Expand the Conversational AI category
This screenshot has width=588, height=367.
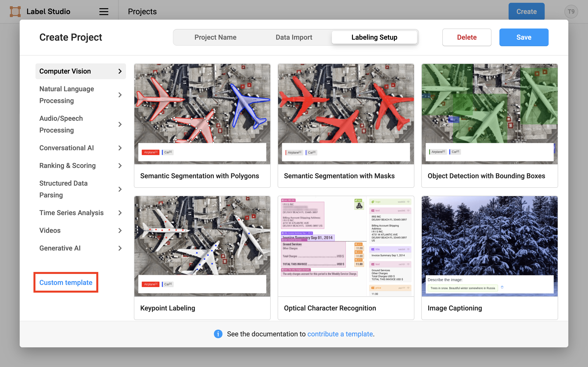80,148
